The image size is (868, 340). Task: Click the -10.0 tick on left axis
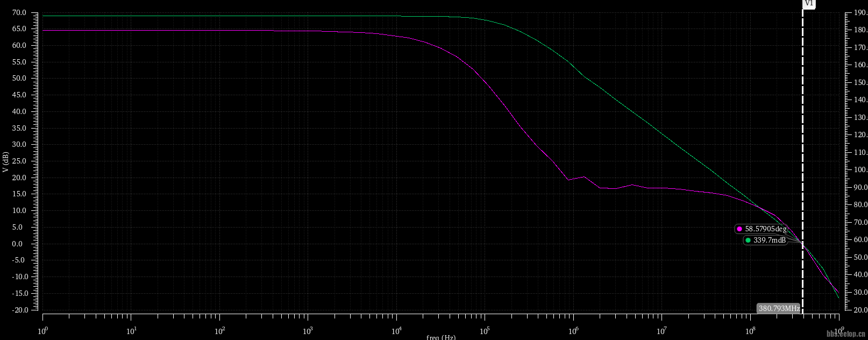pyautogui.click(x=19, y=277)
